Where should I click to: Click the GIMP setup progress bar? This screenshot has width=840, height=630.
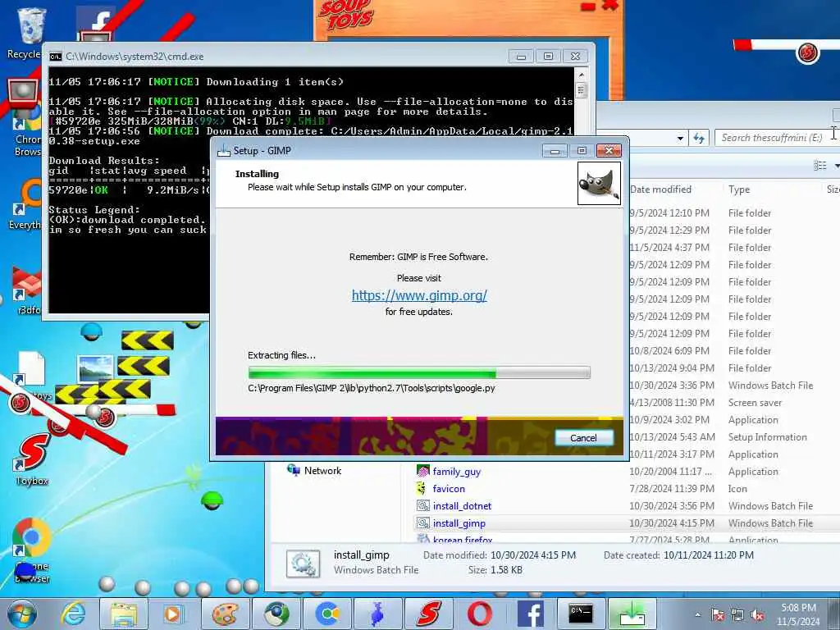click(x=419, y=372)
